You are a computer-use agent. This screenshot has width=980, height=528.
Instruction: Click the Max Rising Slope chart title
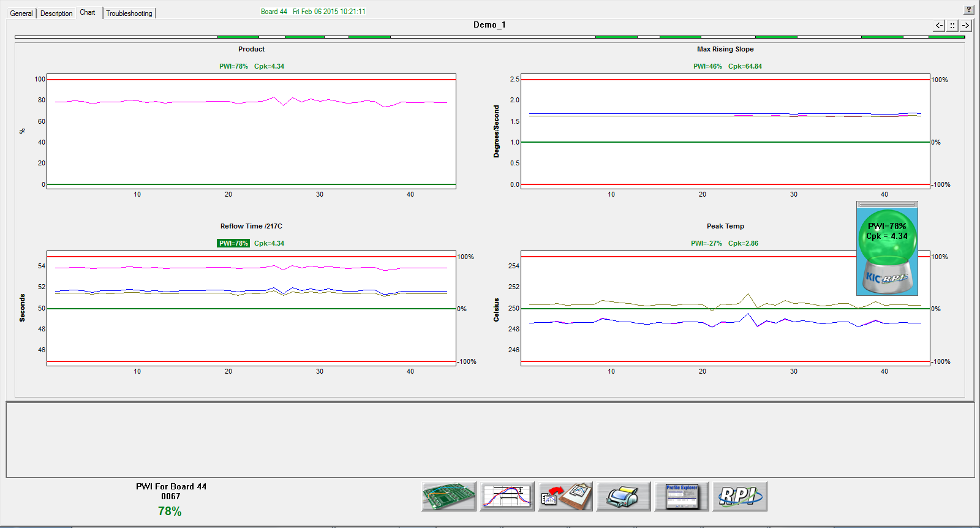coord(725,49)
